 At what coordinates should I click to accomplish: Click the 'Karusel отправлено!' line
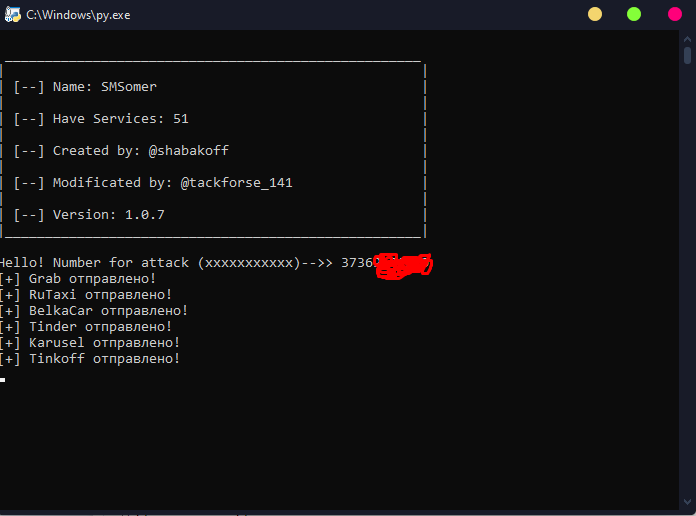click(x=89, y=343)
